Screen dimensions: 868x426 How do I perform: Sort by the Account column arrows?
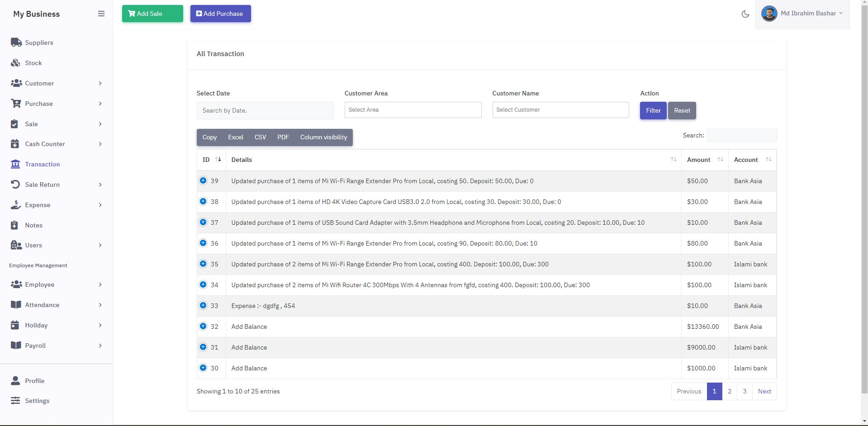[768, 159]
